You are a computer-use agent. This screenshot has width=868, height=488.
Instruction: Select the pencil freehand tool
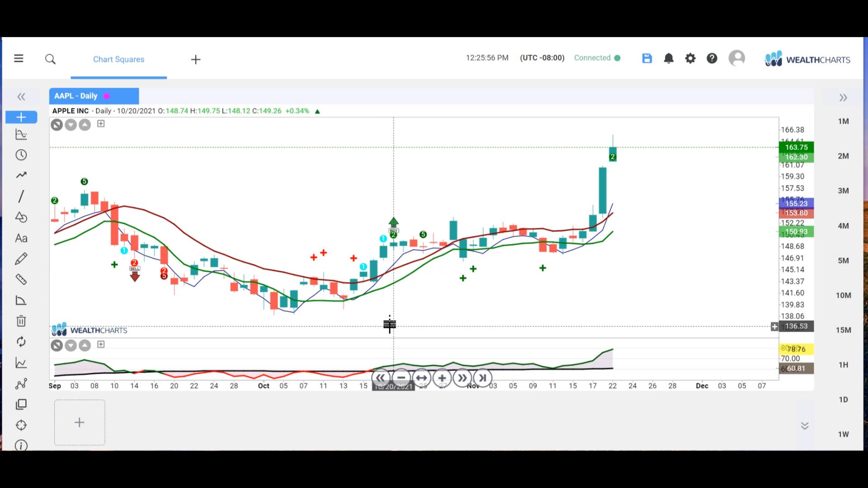pyautogui.click(x=21, y=258)
